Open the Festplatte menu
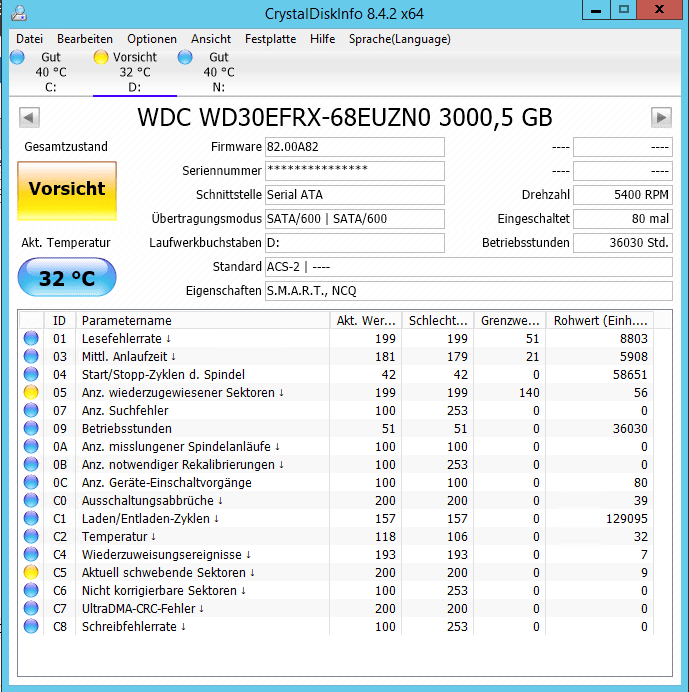The height and width of the screenshot is (692, 689). (270, 39)
